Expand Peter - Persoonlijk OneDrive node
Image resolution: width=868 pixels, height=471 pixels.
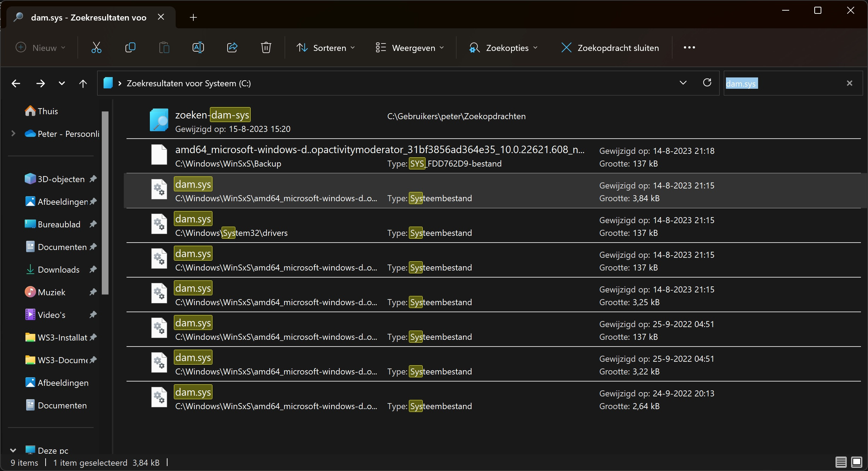tap(13, 134)
